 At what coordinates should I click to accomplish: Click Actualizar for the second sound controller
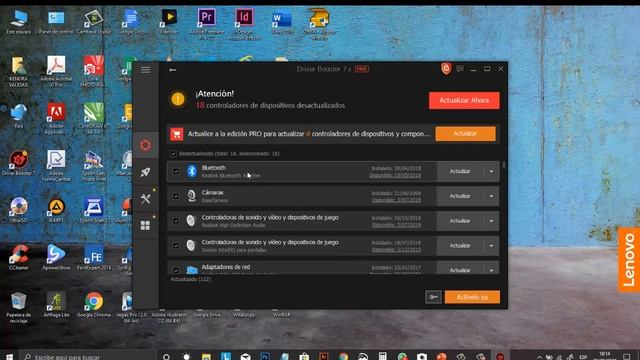460,246
